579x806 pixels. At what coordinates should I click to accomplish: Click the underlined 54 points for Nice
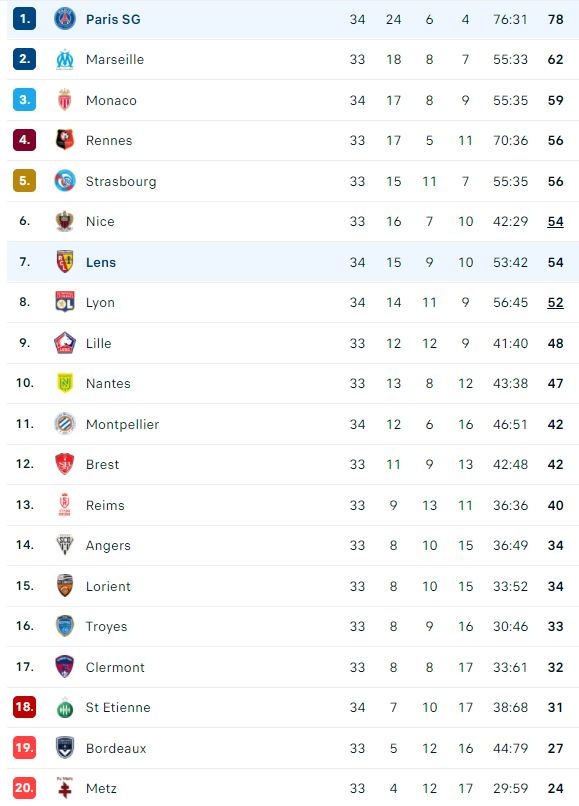pyautogui.click(x=556, y=221)
